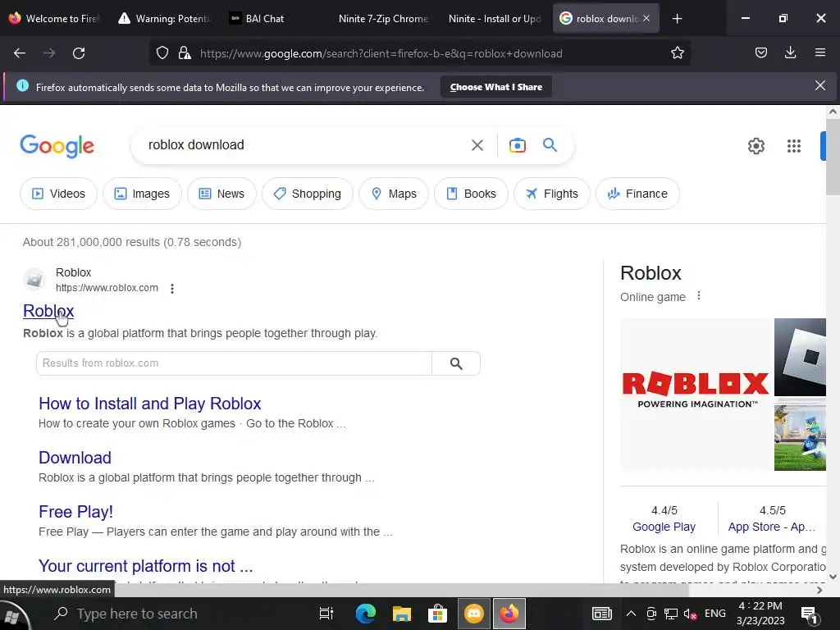Open more options for Roblox result

(172, 289)
